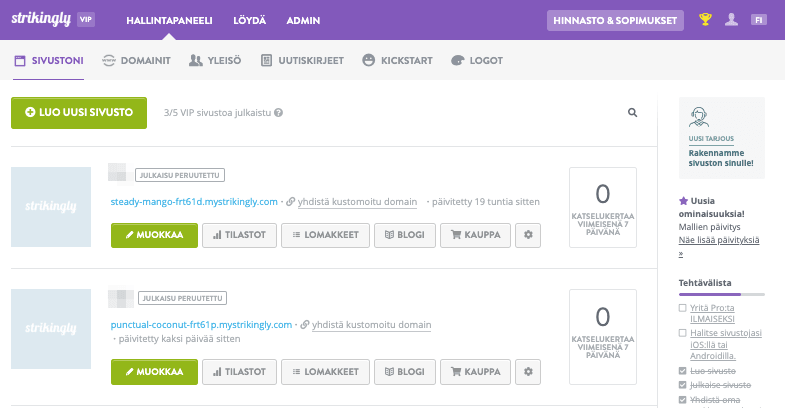Open Tilastot for punctual-coconut site
The width and height of the screenshot is (785, 408).
click(x=239, y=371)
